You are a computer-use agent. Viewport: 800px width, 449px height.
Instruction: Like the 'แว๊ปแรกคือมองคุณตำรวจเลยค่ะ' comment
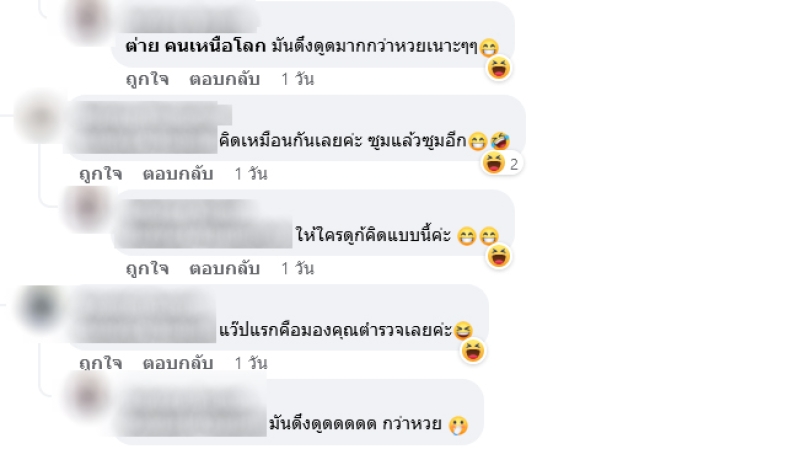tap(101, 363)
